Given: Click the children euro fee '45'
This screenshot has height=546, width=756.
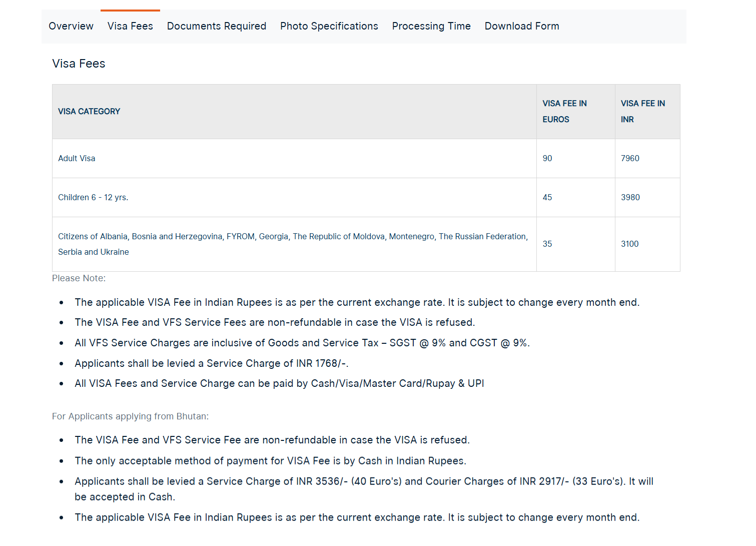Looking at the screenshot, I should pyautogui.click(x=547, y=197).
